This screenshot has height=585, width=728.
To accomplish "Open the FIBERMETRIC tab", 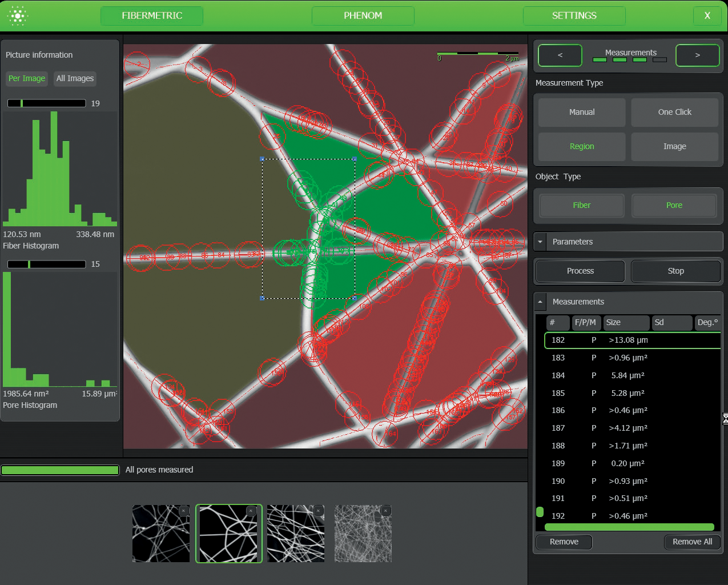I will 152,16.
